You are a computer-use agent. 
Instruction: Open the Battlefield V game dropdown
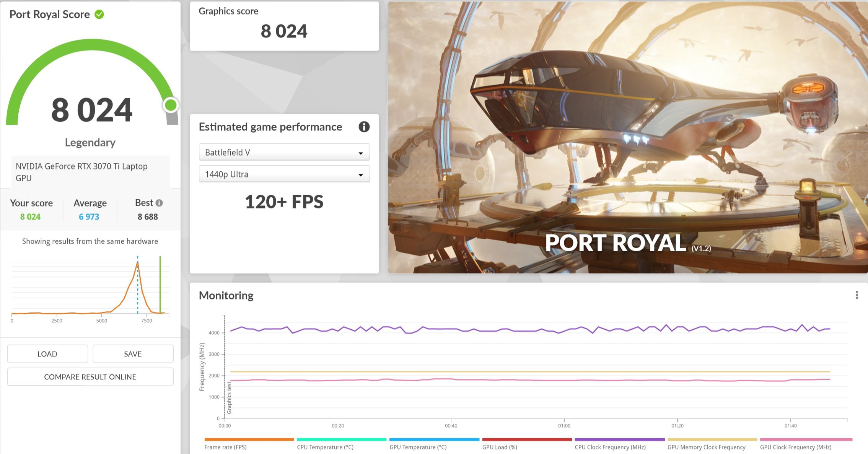coord(284,152)
